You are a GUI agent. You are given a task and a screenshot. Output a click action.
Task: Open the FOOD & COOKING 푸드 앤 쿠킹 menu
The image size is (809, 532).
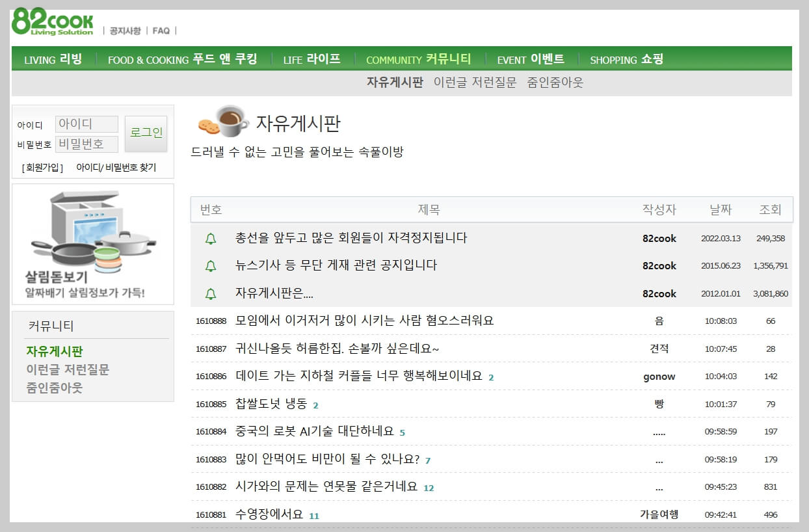pyautogui.click(x=183, y=59)
